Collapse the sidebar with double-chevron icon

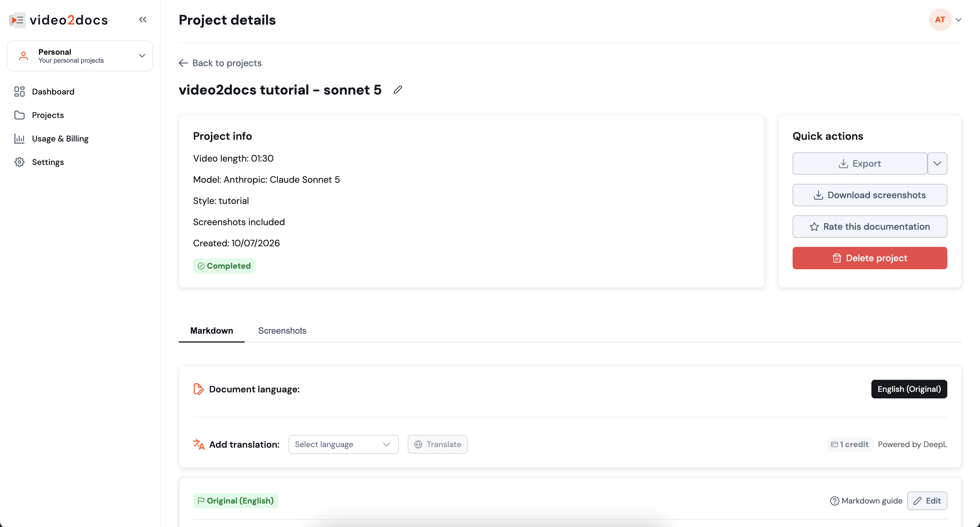143,19
